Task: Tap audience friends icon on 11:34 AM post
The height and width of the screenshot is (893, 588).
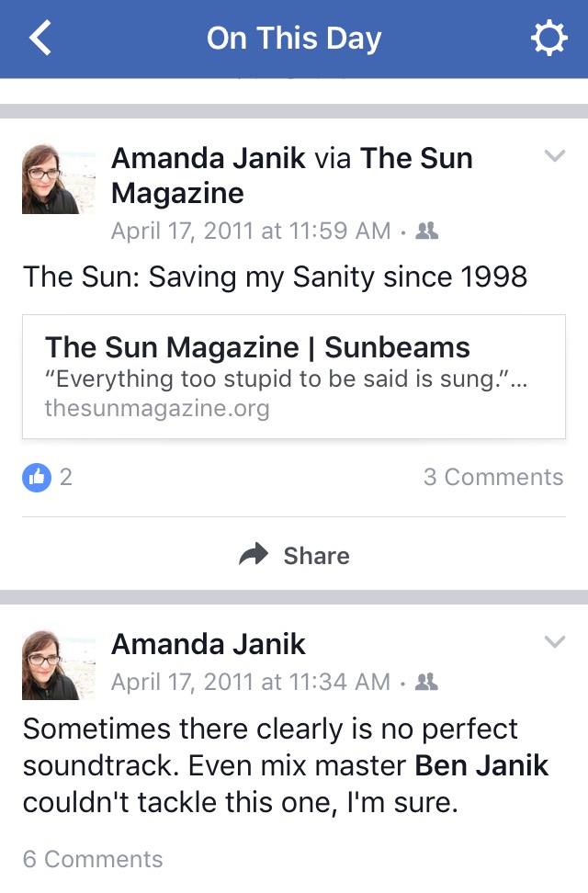Action: pyautogui.click(x=426, y=682)
